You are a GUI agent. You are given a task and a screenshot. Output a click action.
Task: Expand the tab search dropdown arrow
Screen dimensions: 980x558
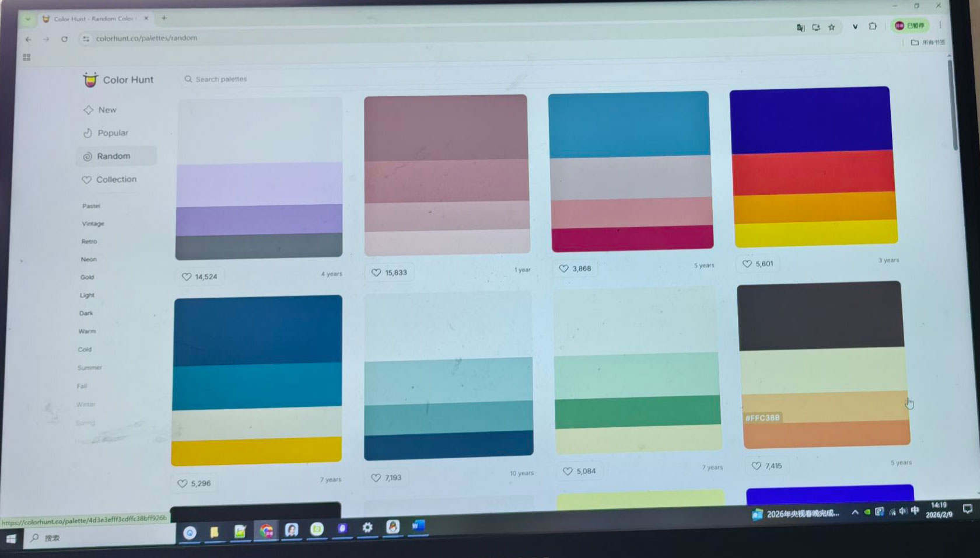(x=27, y=19)
